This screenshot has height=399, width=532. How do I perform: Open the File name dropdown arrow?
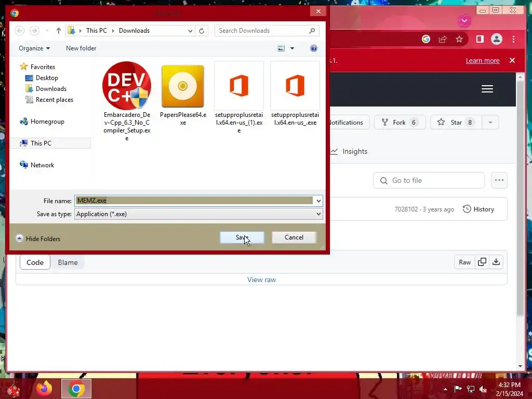(318, 201)
